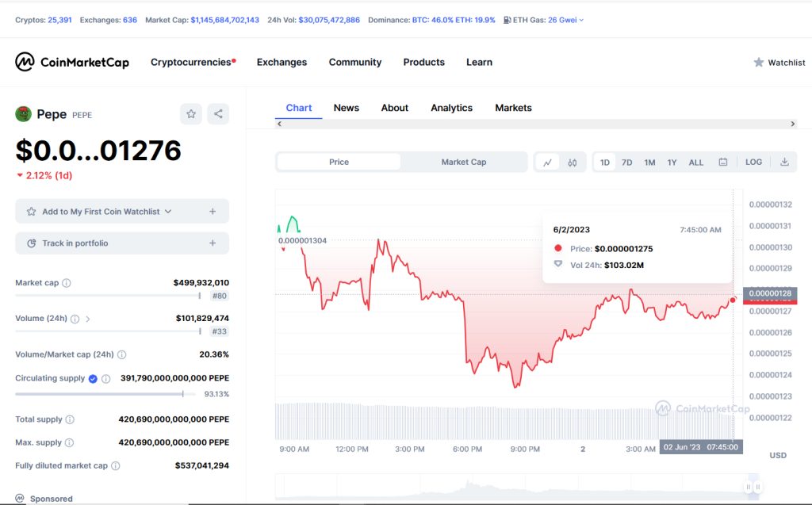Switch to the Chart tab
This screenshot has height=505, width=812.
[x=299, y=108]
